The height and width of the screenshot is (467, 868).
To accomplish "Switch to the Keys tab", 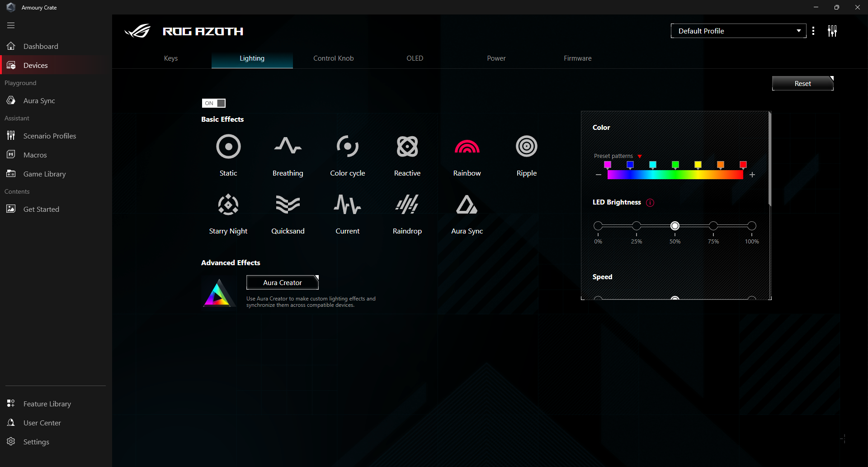I will 171,58.
